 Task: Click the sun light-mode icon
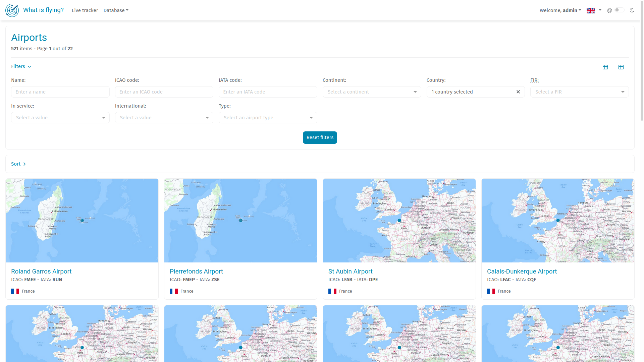(609, 10)
